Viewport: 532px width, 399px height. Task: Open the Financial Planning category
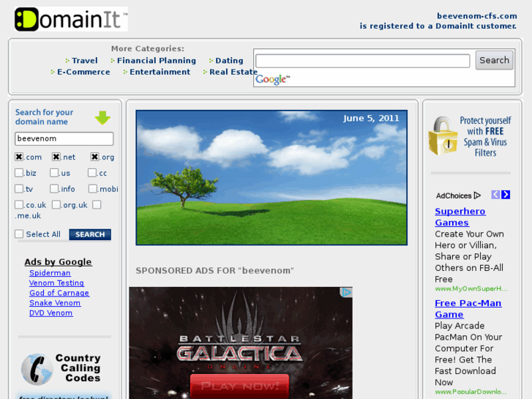pyautogui.click(x=157, y=61)
